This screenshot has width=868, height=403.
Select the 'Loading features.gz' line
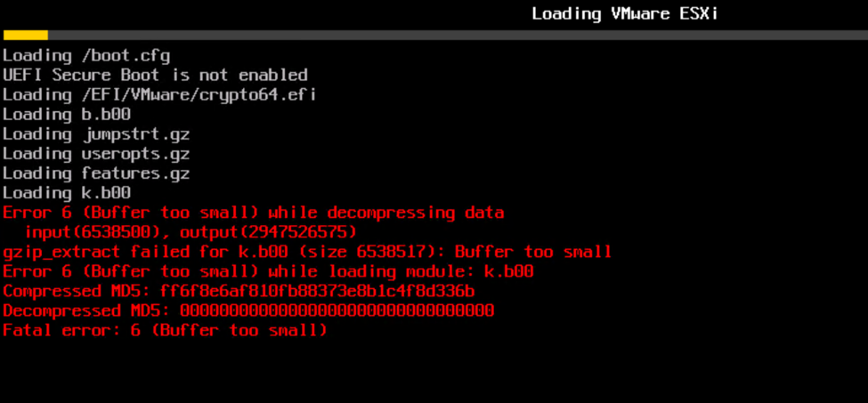coord(96,173)
